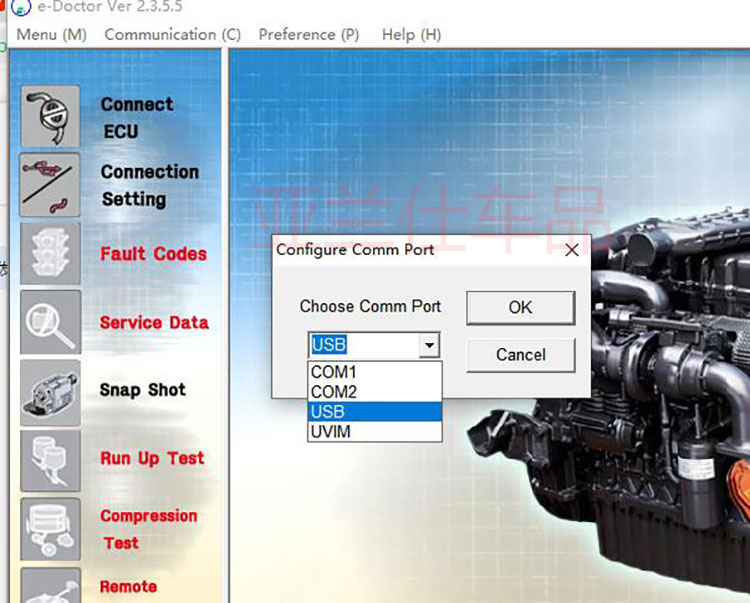The width and height of the screenshot is (750, 603).
Task: Click the Compression Test icon
Action: [x=50, y=529]
